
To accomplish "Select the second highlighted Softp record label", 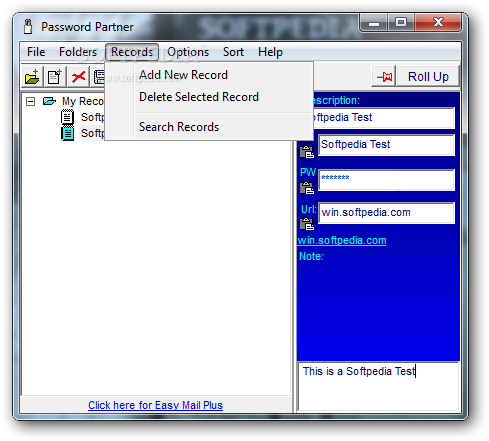I will tap(93, 133).
